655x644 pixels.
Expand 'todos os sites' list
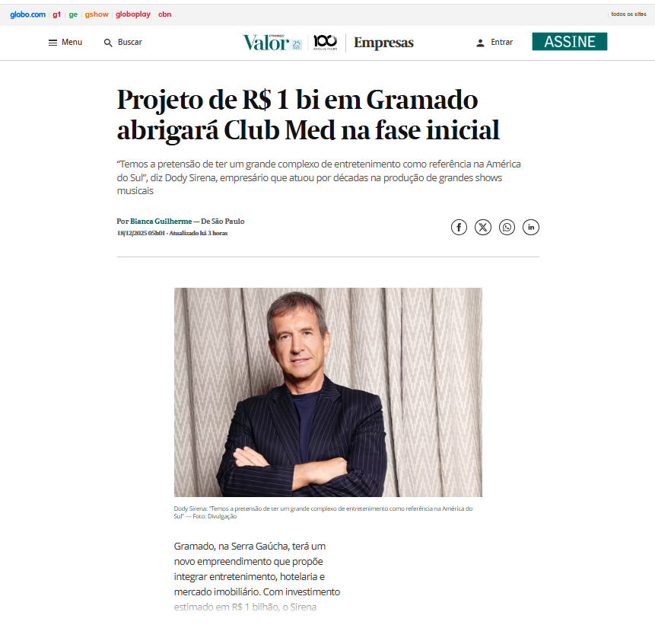628,14
